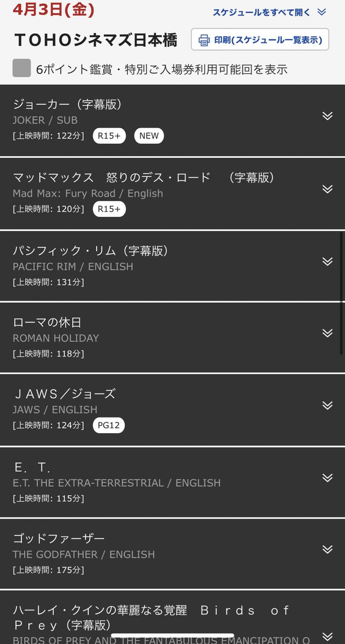345x644 pixels.
Task: Click the PG12 badge on JAWS
Action: click(109, 426)
